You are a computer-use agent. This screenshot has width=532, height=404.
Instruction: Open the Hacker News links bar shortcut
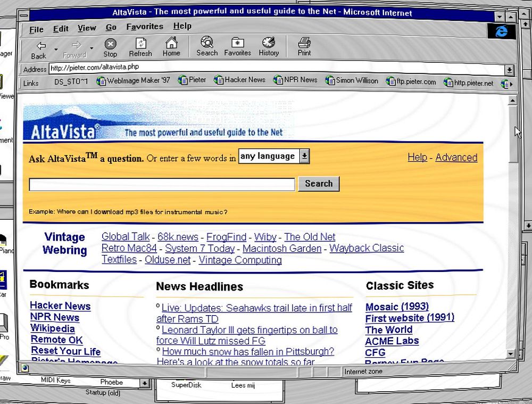click(x=239, y=80)
